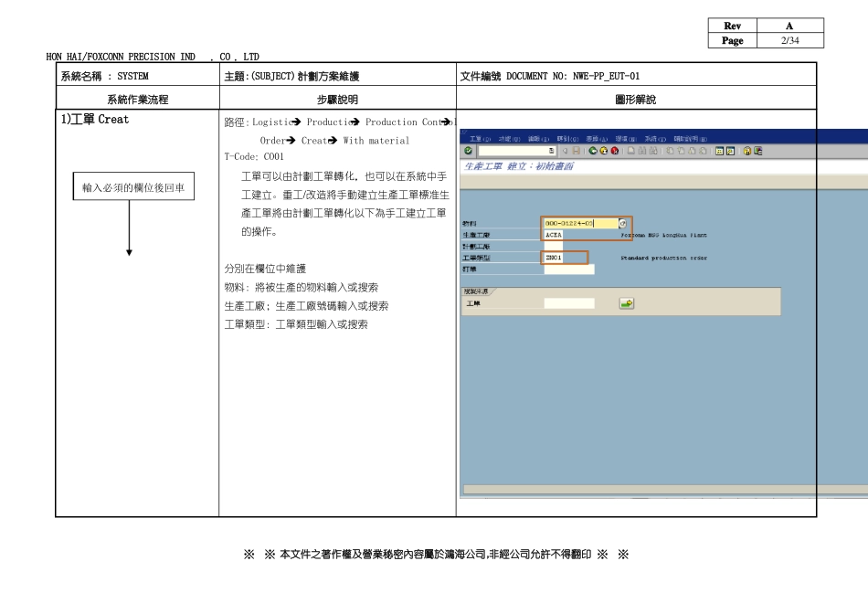Click the 物料 material field containing 000-01224-03

pyautogui.click(x=581, y=223)
